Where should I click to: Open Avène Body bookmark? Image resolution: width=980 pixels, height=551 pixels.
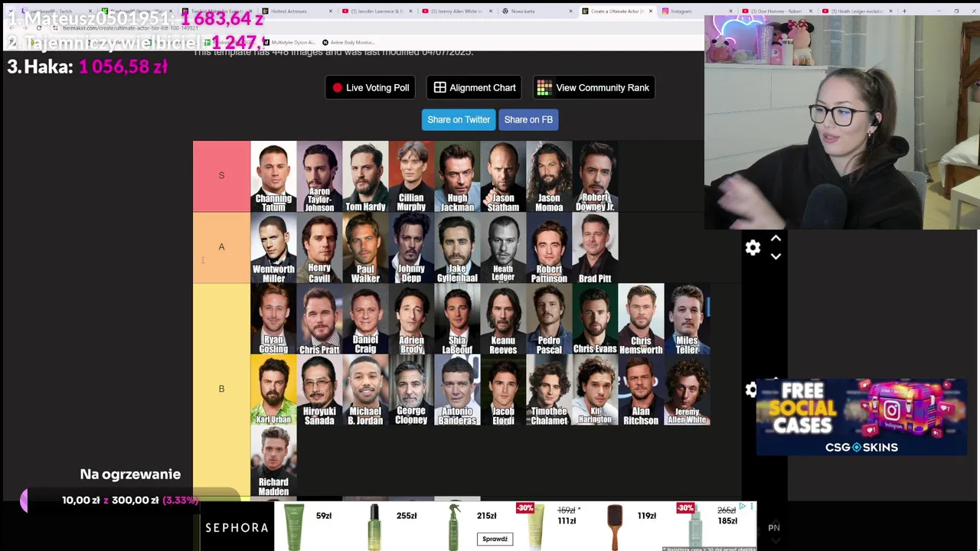348,42
